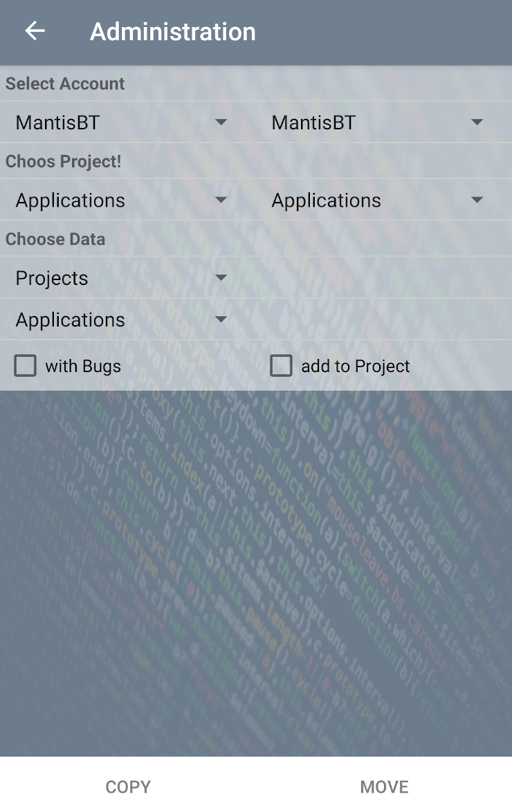Tap the arrow beside the right project Applications

click(477, 200)
